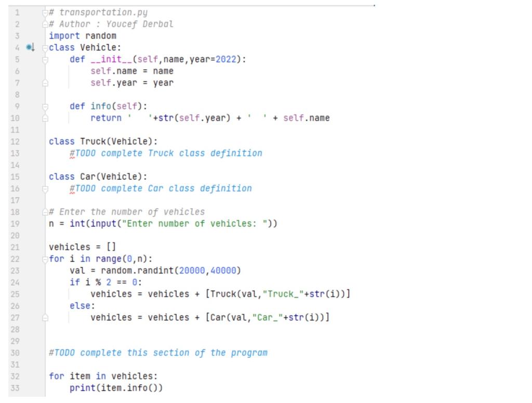Click the fold marker beside Enter the number of vehicles comment
Screen dimensions: 532x403
[45, 213]
